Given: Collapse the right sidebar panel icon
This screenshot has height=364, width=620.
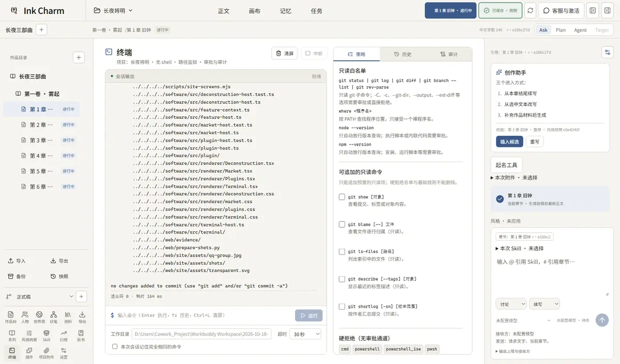Looking at the screenshot, I should (607, 10).
